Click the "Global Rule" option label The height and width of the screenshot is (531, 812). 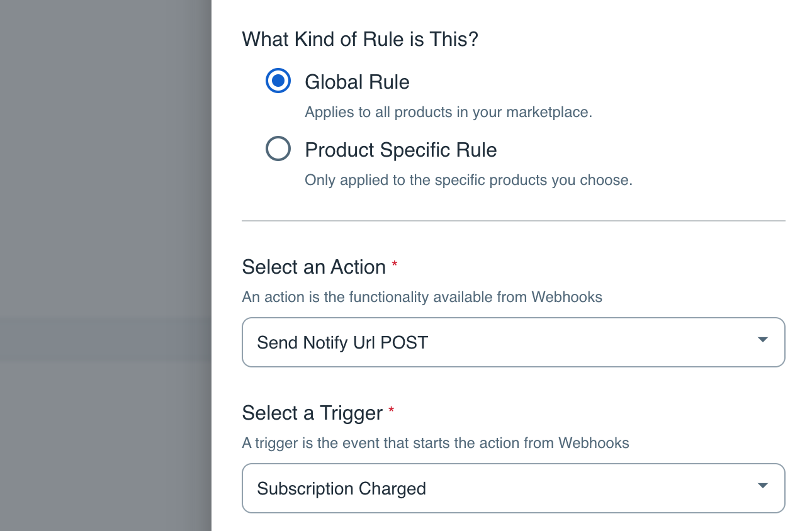pyautogui.click(x=357, y=82)
